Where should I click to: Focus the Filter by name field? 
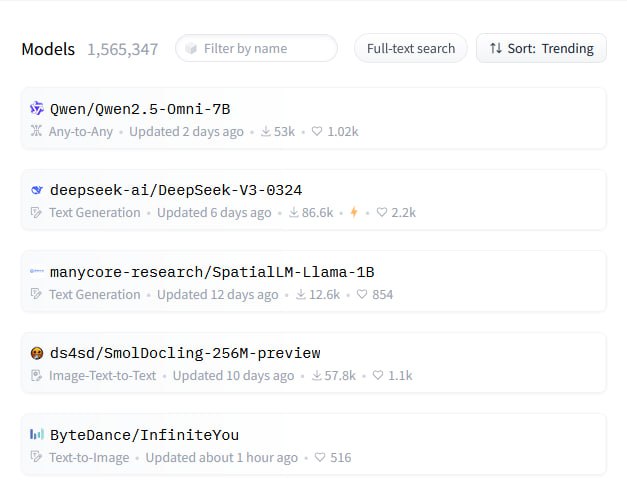pos(265,48)
